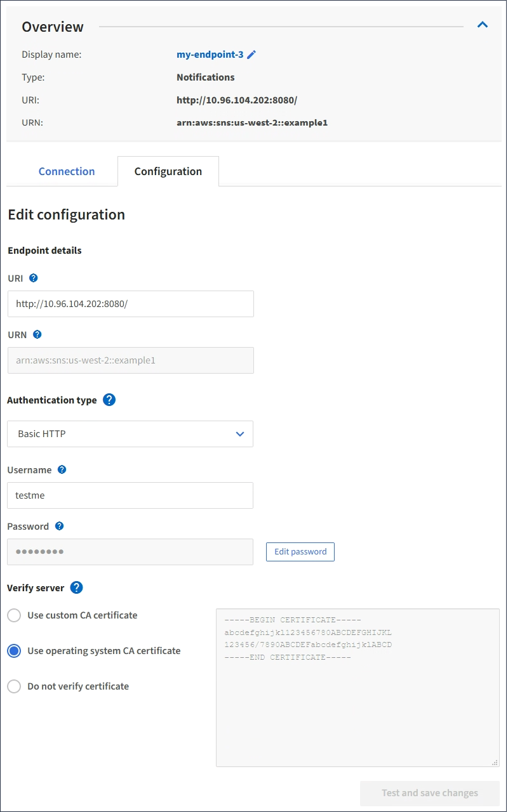Click the Password help icon

tap(59, 526)
